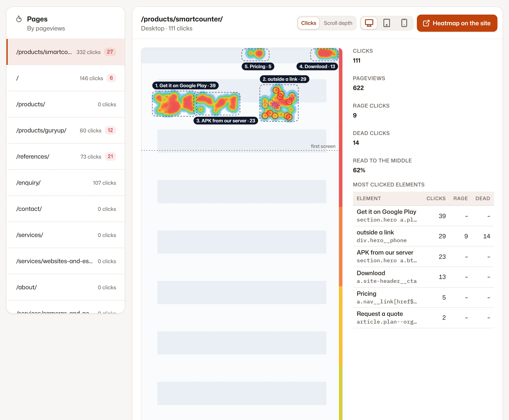
Task: Open the /services/websites-and-es... page row
Action: (66, 261)
